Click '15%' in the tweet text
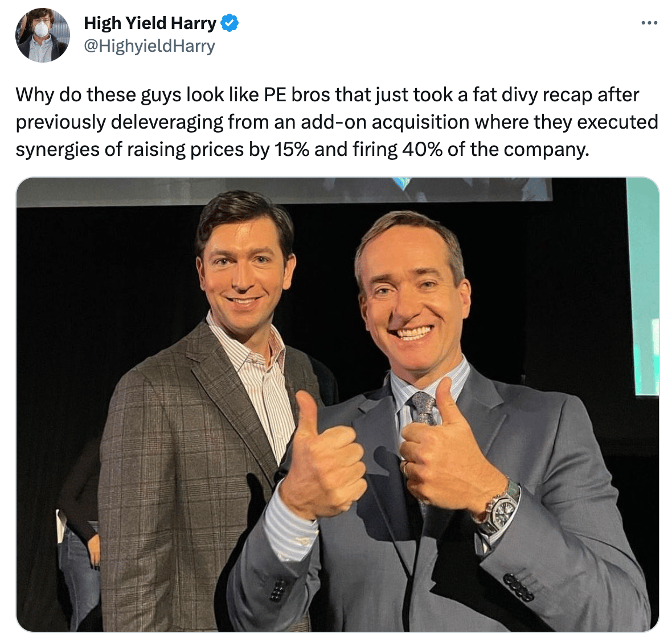The width and height of the screenshot is (672, 642). [x=292, y=150]
